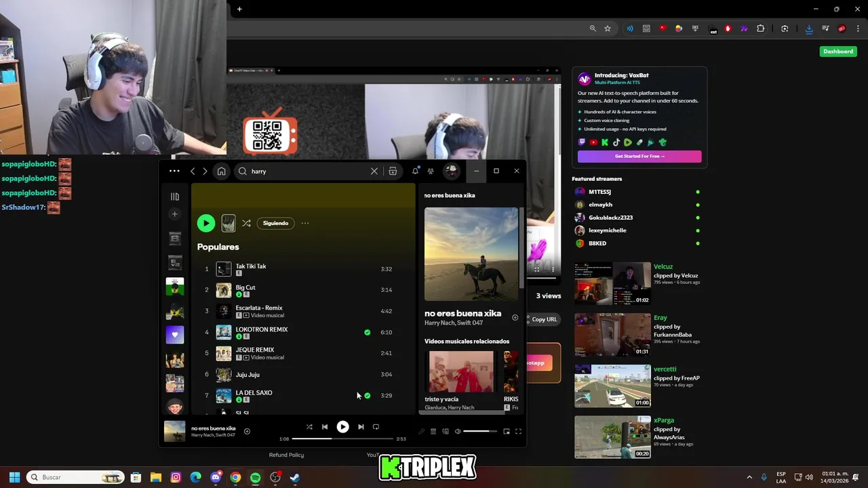Screen dimensions: 868x488
Task: Open Velcuz clip thumbnail
Action: pos(612,283)
